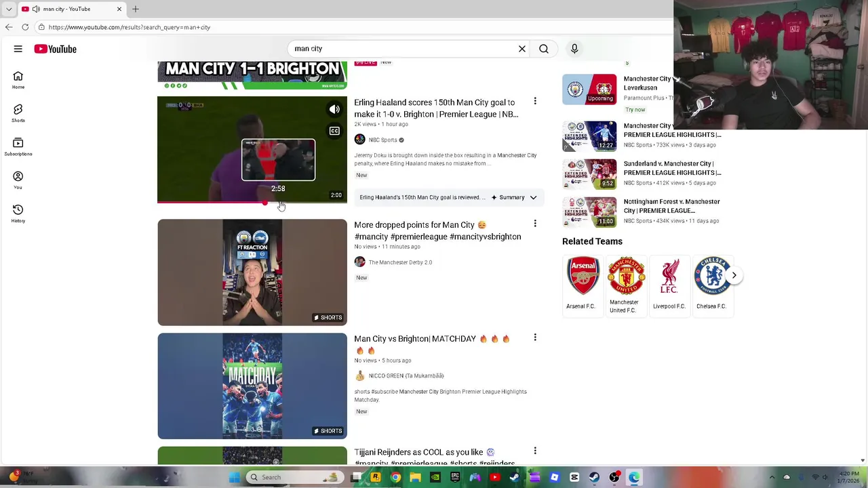Image resolution: width=868 pixels, height=488 pixels.
Task: Click the magnifier search button
Action: point(544,49)
